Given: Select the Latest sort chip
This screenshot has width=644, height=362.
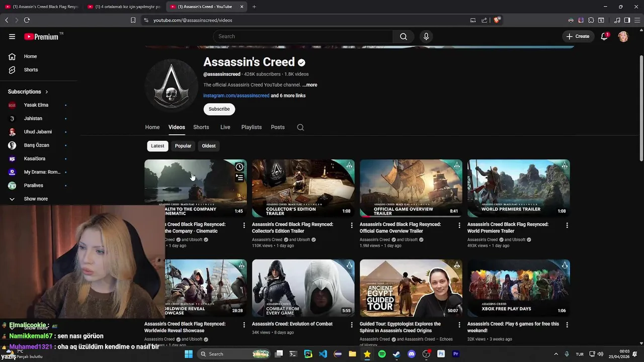Looking at the screenshot, I should point(157,146).
